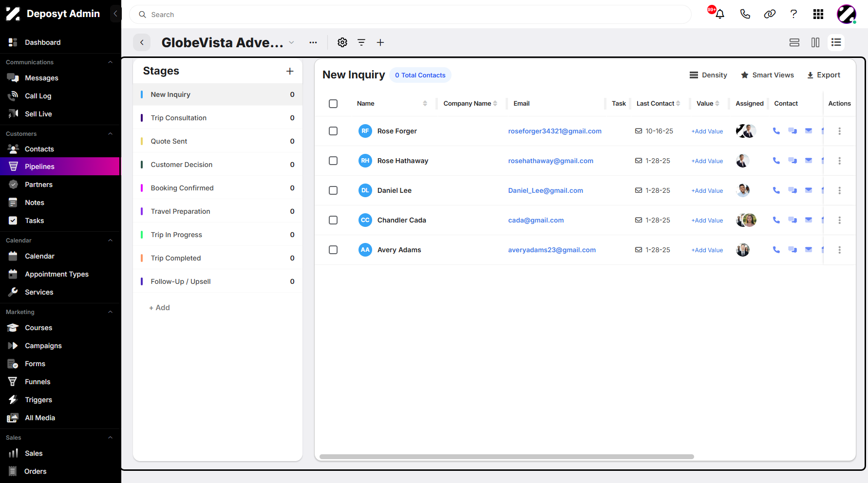Image resolution: width=868 pixels, height=483 pixels.
Task: Check the Rose Hathaway row checkbox
Action: pos(333,161)
